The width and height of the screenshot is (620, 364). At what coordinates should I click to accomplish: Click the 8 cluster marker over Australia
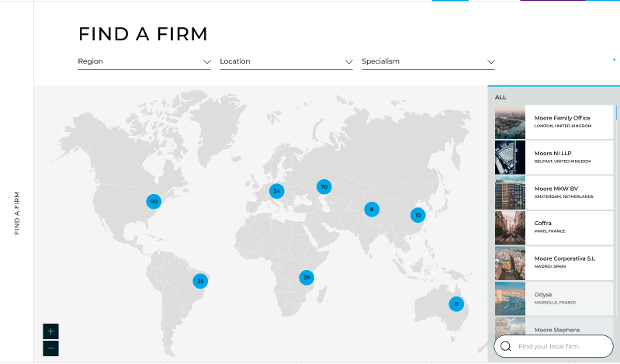pos(455,303)
